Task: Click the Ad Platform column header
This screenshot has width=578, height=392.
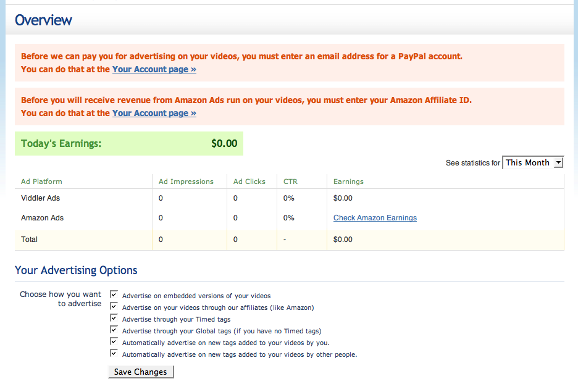Action: point(41,181)
